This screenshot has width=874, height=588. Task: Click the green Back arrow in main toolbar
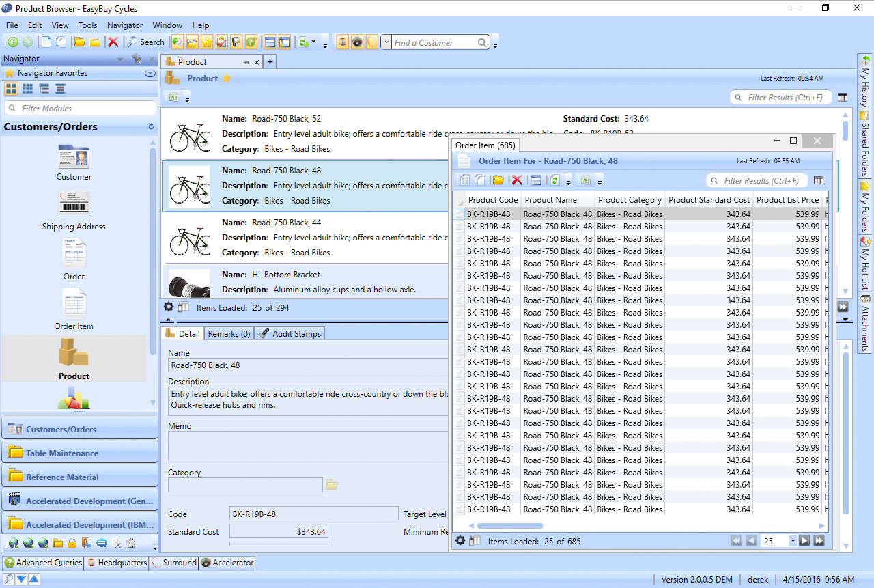click(12, 42)
